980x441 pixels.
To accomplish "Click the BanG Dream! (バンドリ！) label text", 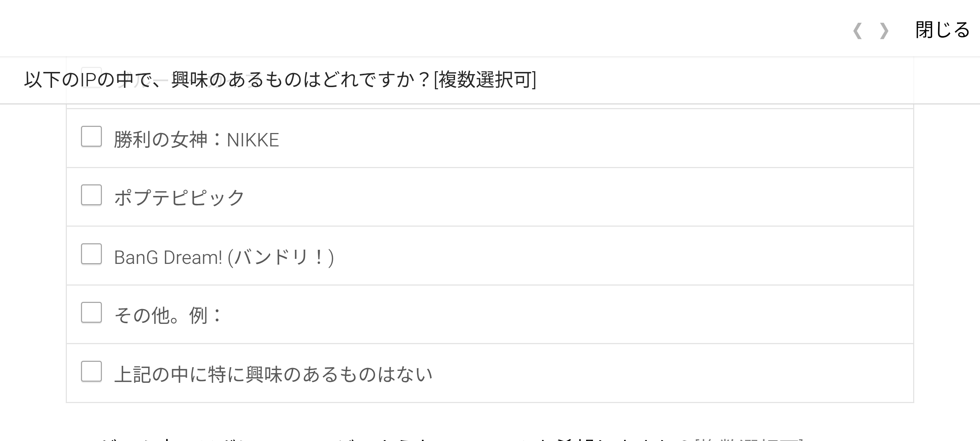I will click(x=224, y=257).
